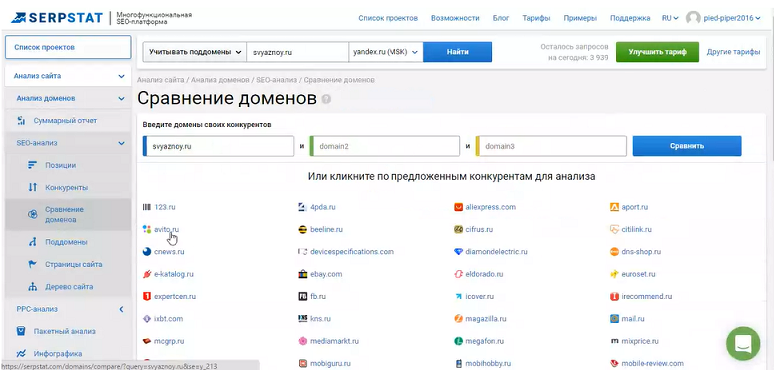Select competitor e-katalog.ru link

(x=174, y=274)
